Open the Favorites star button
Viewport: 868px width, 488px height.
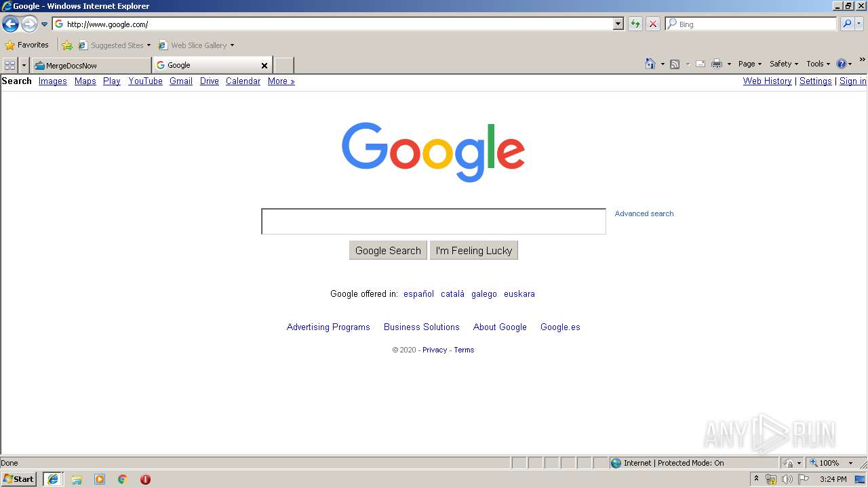click(x=26, y=45)
